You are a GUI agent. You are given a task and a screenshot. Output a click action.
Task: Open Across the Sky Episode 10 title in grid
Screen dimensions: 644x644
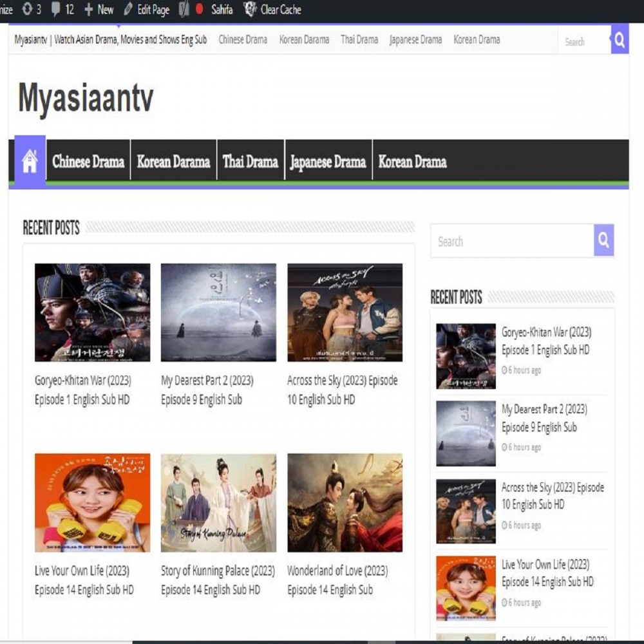[x=343, y=390]
